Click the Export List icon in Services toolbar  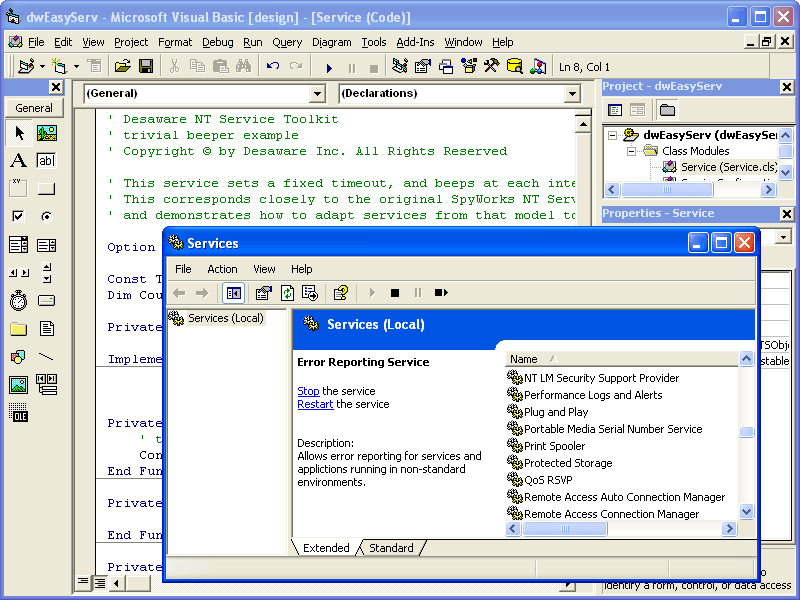pyautogui.click(x=310, y=293)
